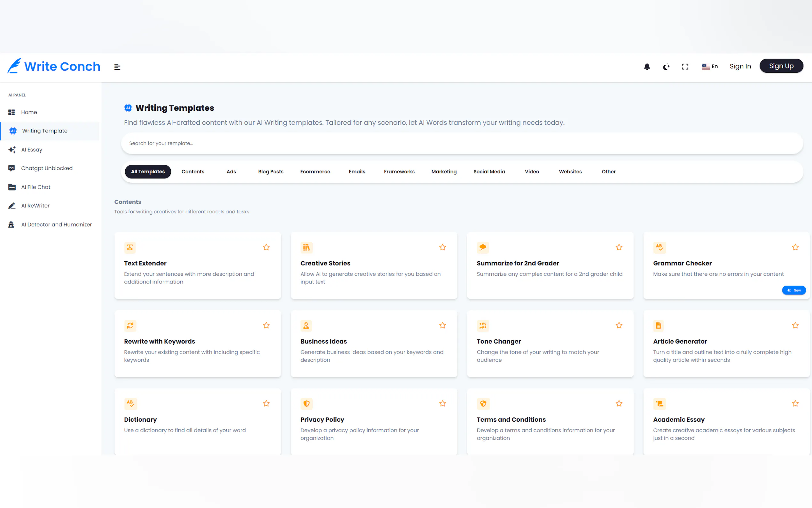The image size is (812, 508).
Task: Select the Social Media category tab
Action: click(489, 172)
